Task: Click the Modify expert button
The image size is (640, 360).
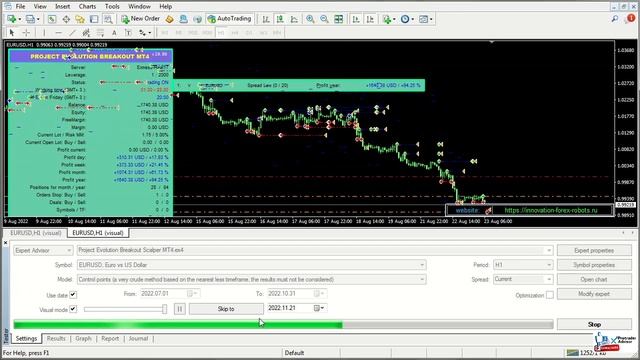Action: pos(594,294)
